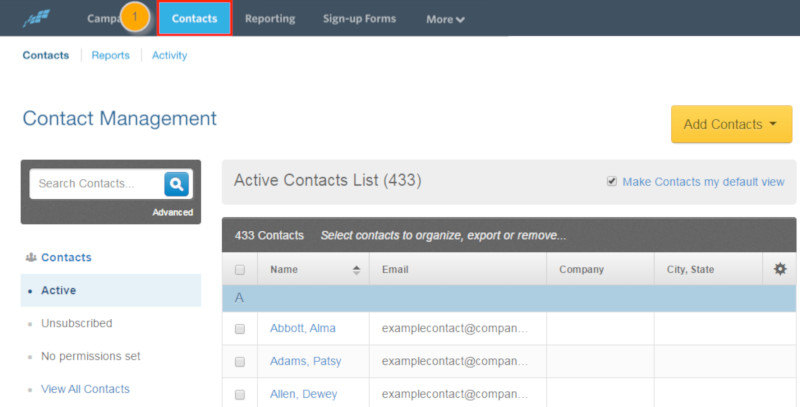Select the No permissions set filter
The image size is (800, 407).
pyautogui.click(x=91, y=356)
